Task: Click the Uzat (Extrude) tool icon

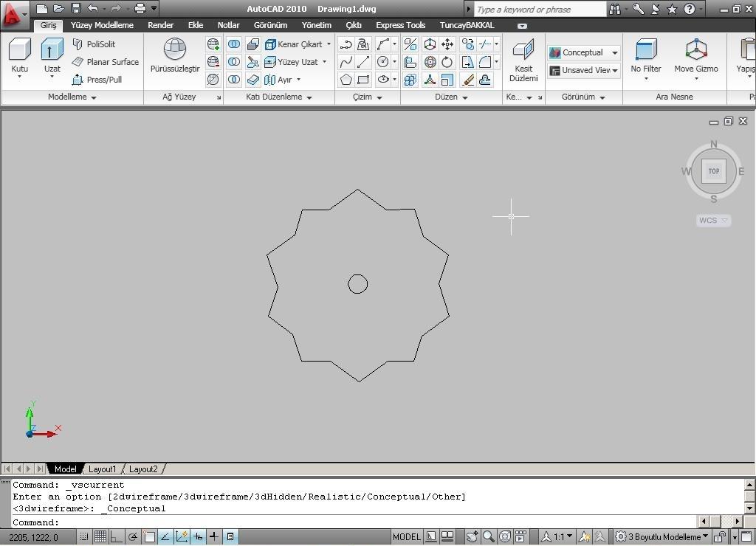Action: (x=52, y=50)
